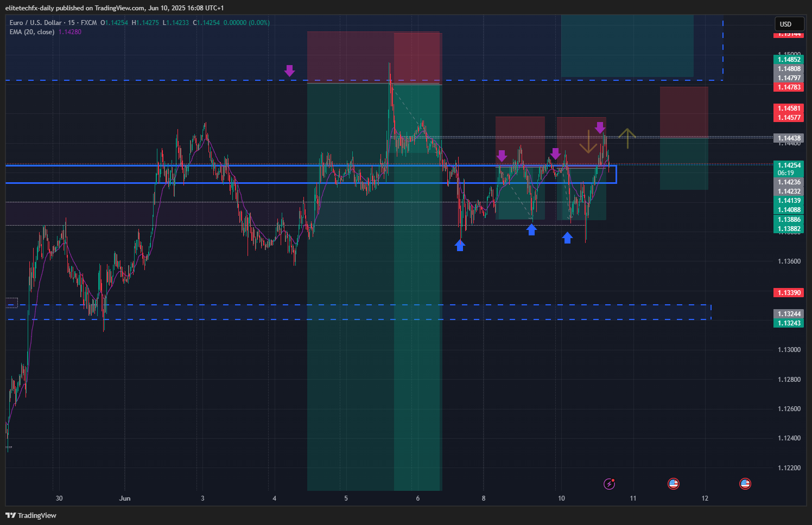Click the 12 date label on time axis
Screen dimensions: 812x525
705,498
